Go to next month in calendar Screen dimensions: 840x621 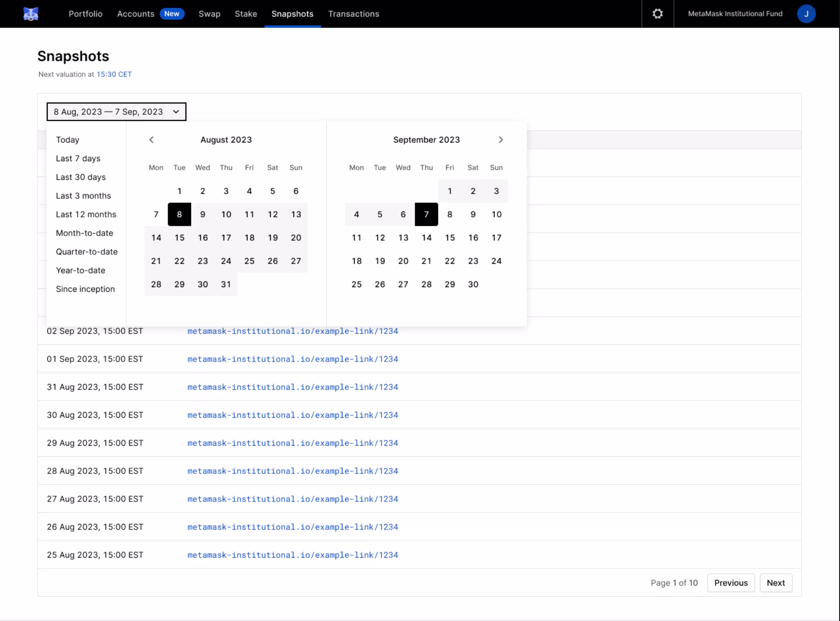(x=500, y=140)
